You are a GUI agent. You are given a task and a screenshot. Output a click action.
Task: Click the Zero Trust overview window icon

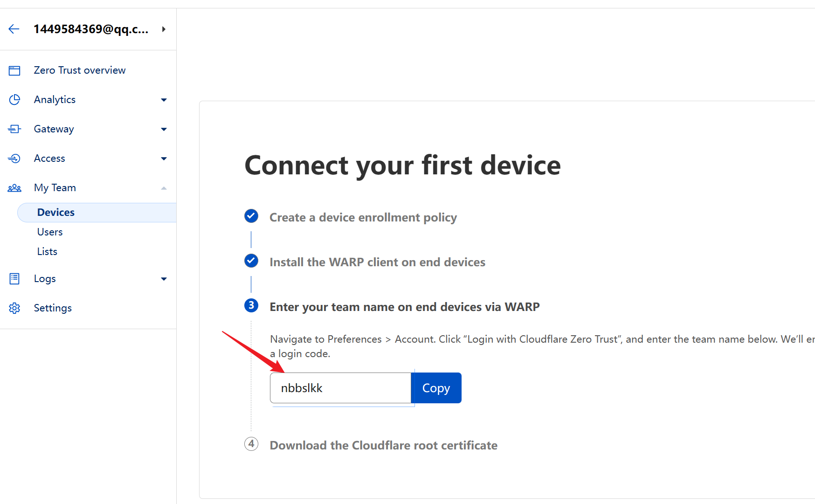[x=14, y=70]
